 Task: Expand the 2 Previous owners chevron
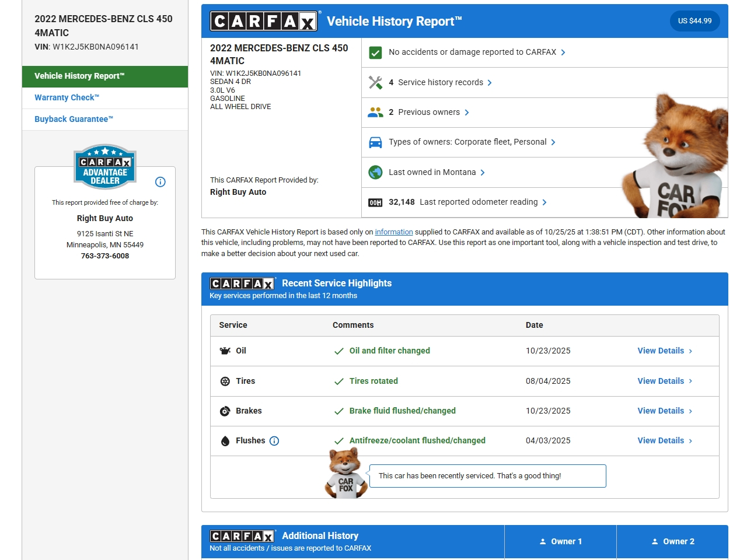coord(467,113)
